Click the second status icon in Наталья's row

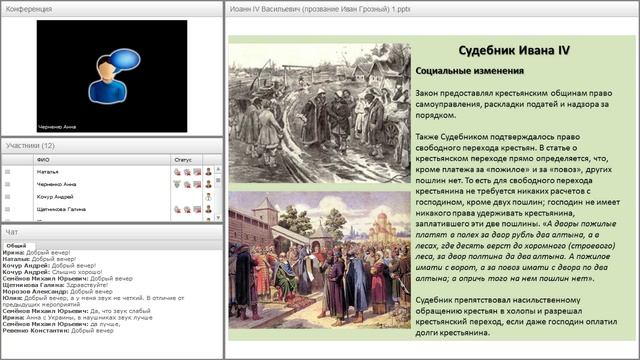187,172
